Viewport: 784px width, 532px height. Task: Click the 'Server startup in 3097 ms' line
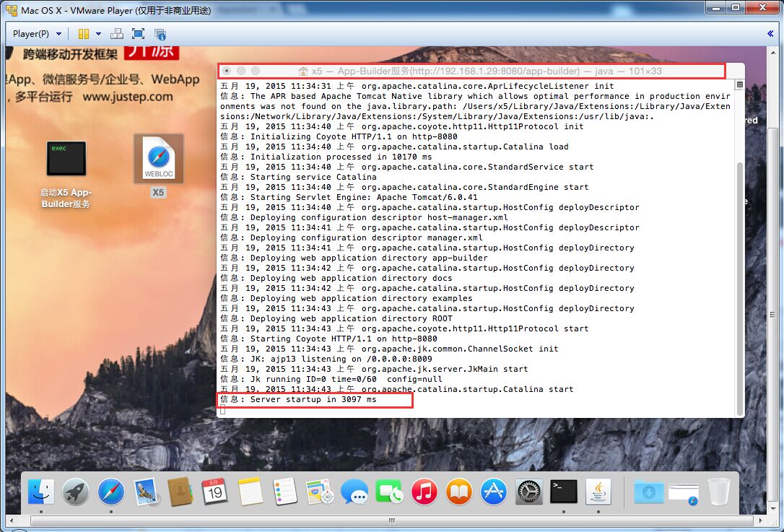click(x=298, y=399)
